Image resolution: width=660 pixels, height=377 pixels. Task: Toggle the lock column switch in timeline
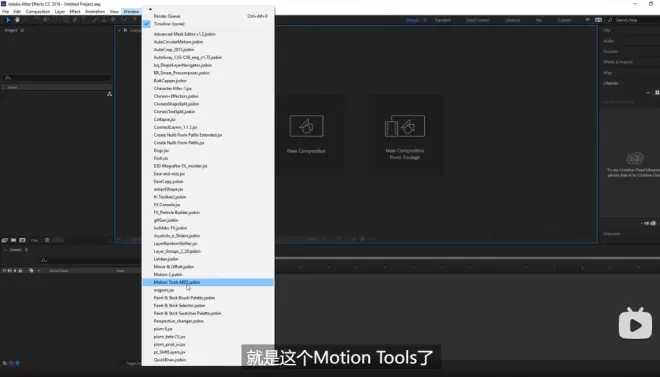pyautogui.click(x=20, y=271)
